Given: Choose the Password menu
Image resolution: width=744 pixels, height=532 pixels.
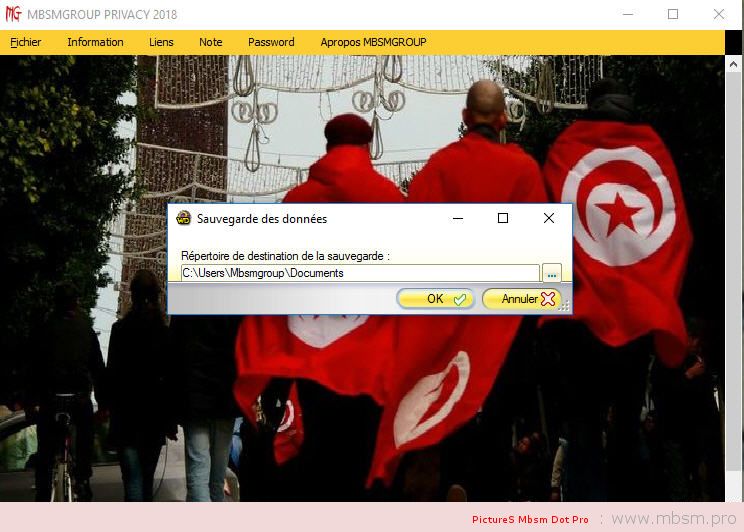Looking at the screenshot, I should (x=271, y=42).
